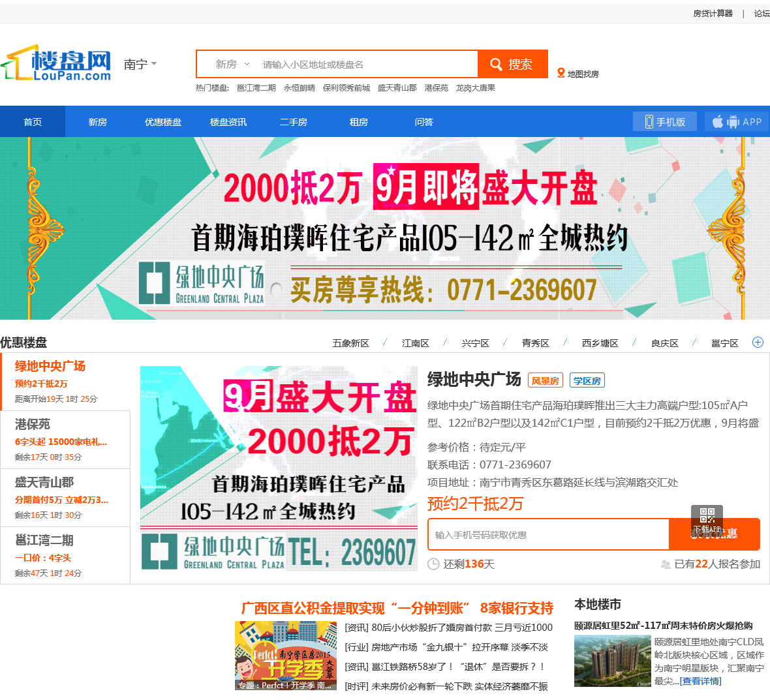This screenshot has height=700, width=770.
Task: Open the 优惠楼盘 nav tab
Action: click(163, 122)
